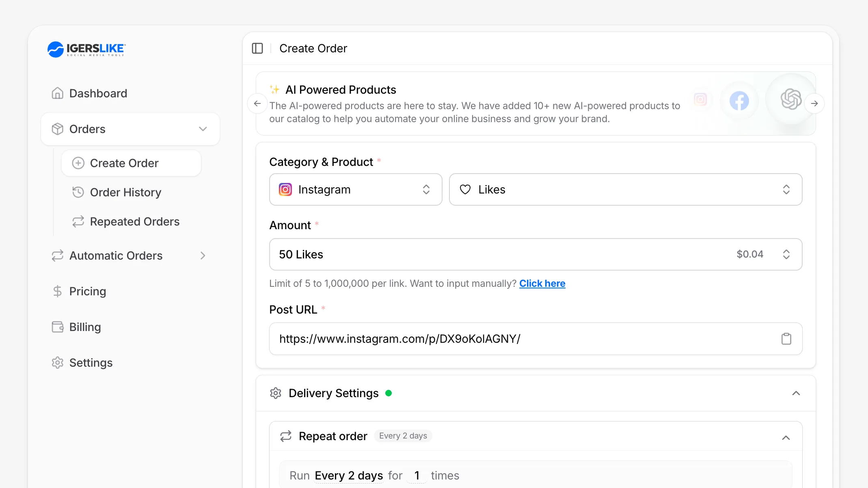Click the 'Every 2 days' badge
Viewport: 868px width, 488px height.
coord(403,436)
